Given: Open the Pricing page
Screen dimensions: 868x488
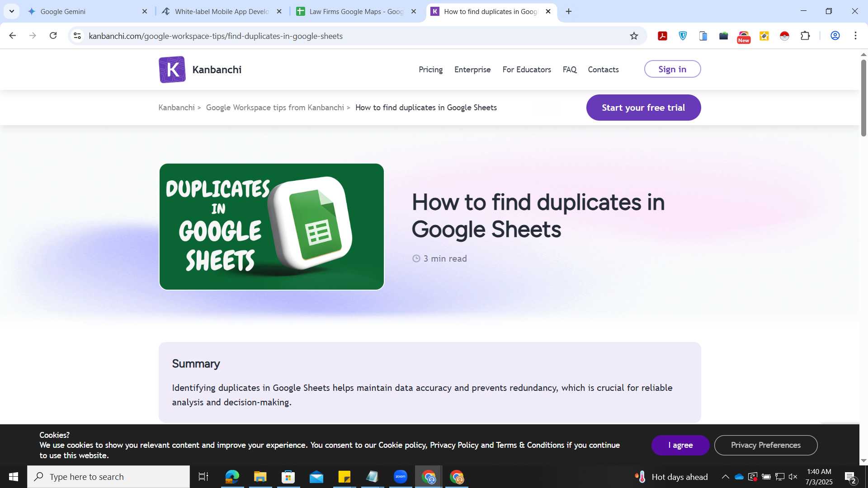Looking at the screenshot, I should pos(430,70).
